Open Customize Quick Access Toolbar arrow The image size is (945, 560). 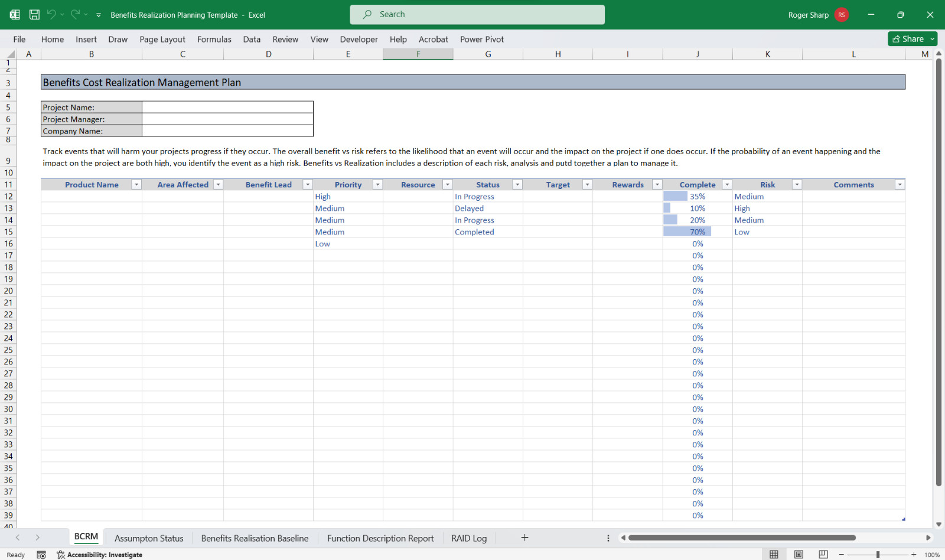[99, 15]
